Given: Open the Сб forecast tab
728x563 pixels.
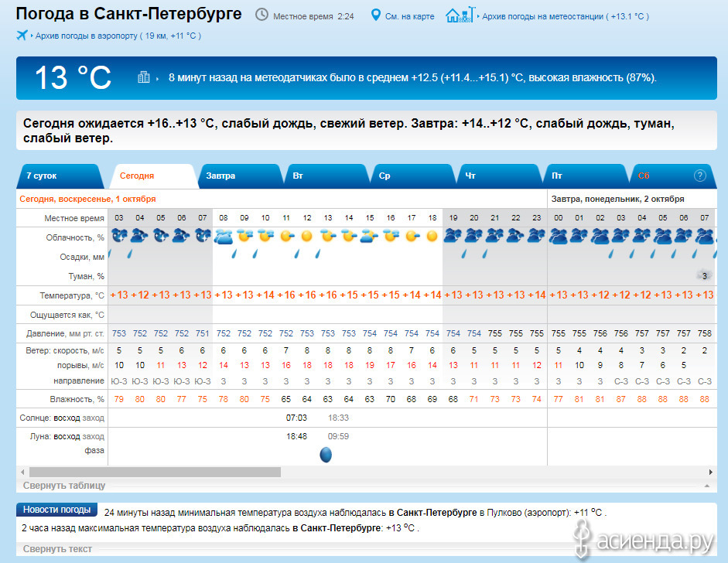Looking at the screenshot, I should pyautogui.click(x=644, y=176).
